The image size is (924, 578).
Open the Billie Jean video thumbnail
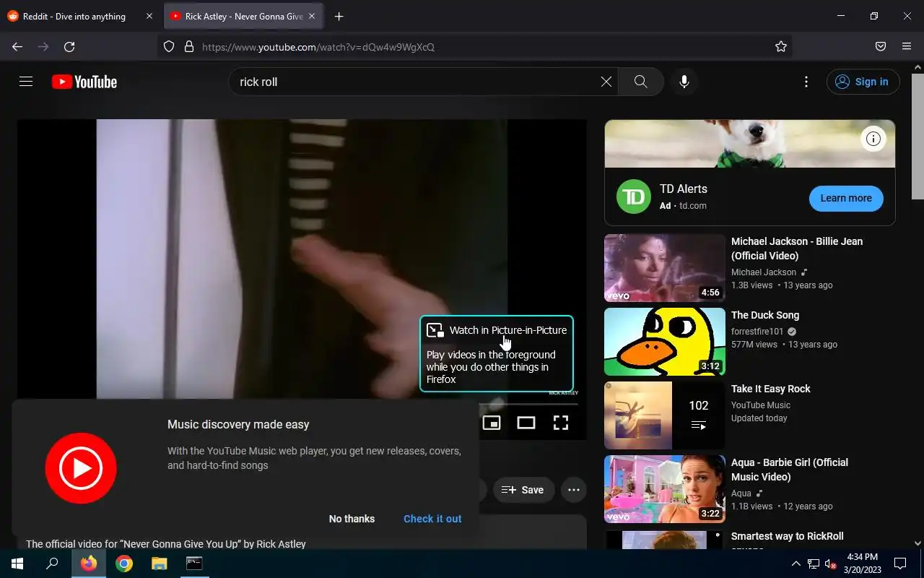(x=664, y=268)
